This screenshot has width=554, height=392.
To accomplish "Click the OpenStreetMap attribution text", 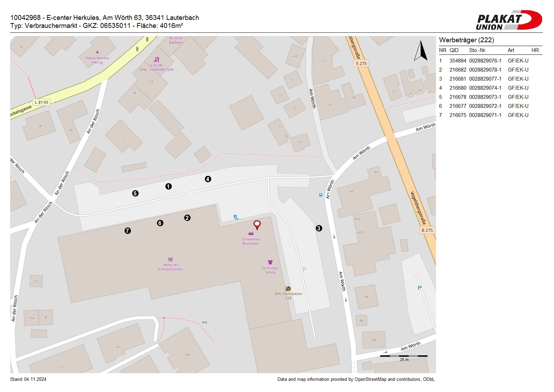I will (356, 379).
